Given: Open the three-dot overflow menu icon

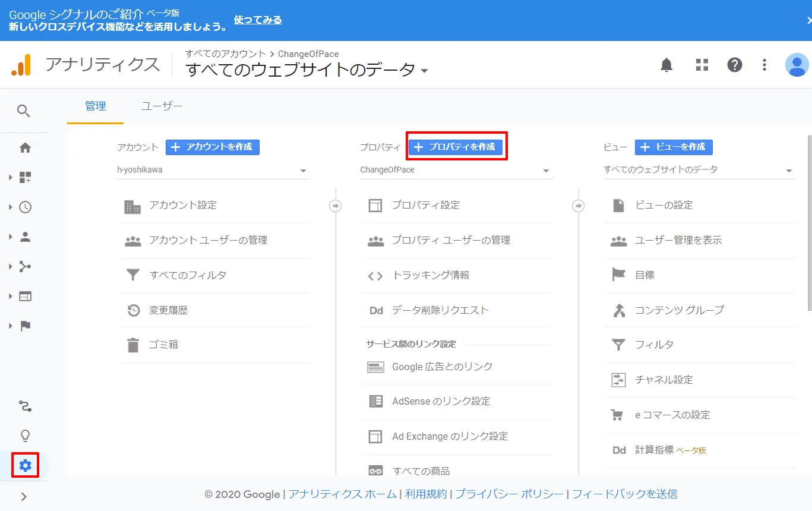Looking at the screenshot, I should coord(764,65).
